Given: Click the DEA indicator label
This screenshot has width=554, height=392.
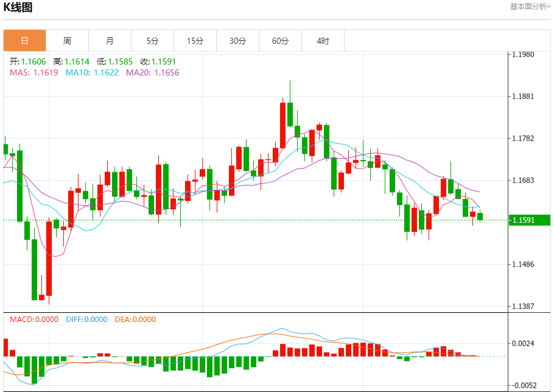Looking at the screenshot, I should click(x=134, y=320).
